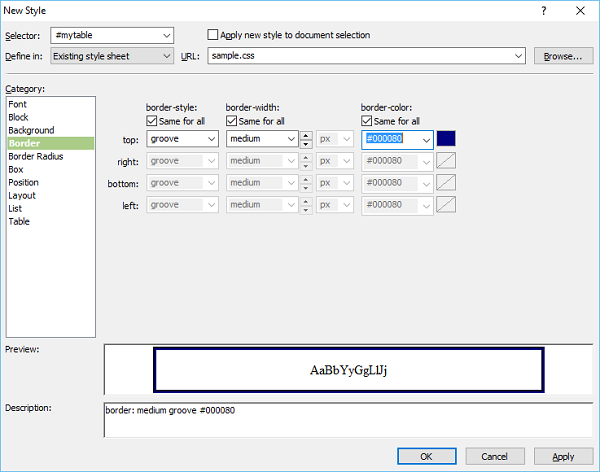The image size is (600, 472).
Task: Click the dark blue top border-color swatch
Action: (446, 139)
